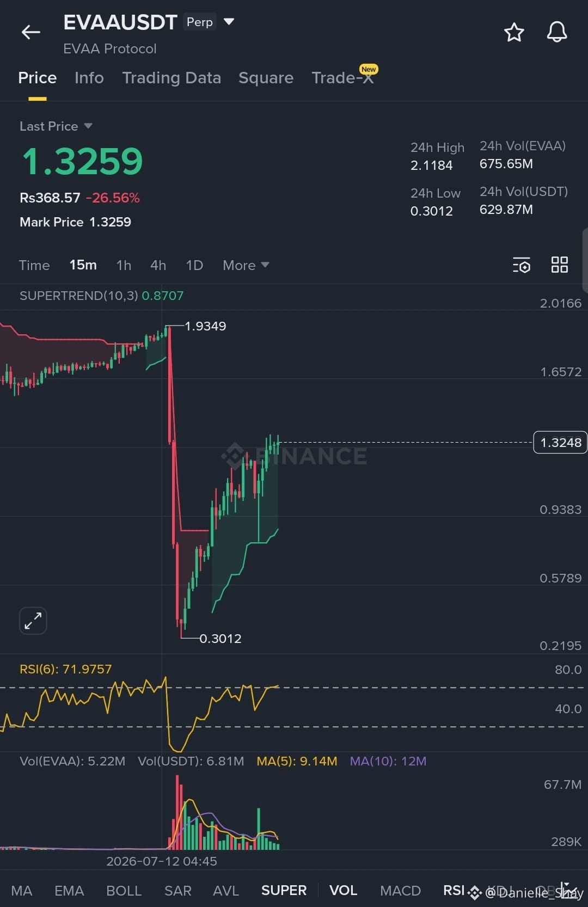
Task: Open the Square tab
Action: 266,78
